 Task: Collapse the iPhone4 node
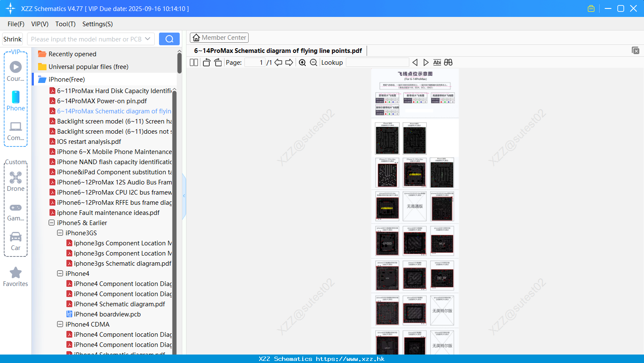pos(60,273)
